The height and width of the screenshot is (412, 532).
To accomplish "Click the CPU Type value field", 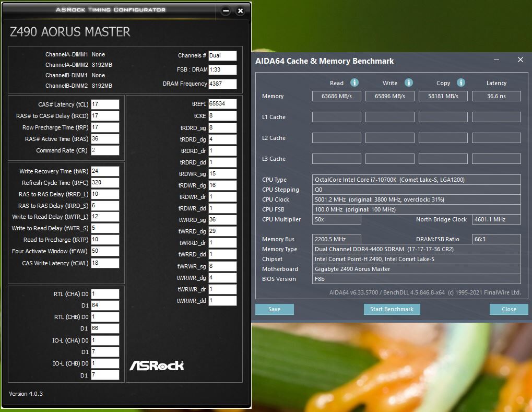I will click(x=416, y=180).
